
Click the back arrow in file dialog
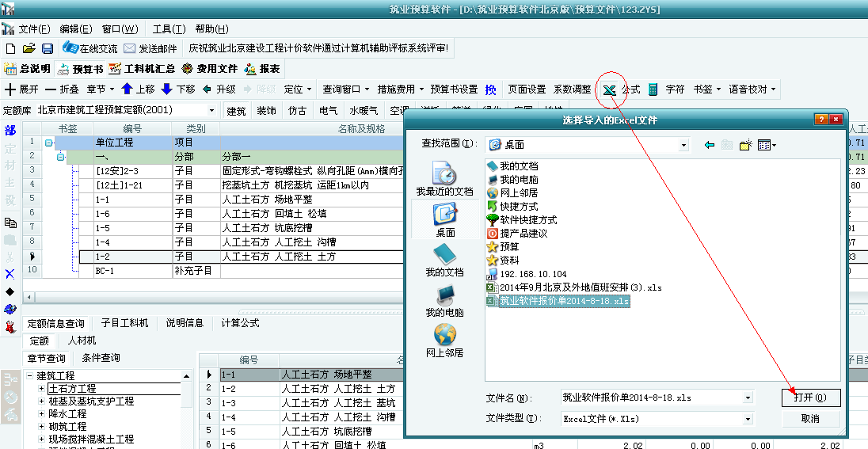(709, 145)
